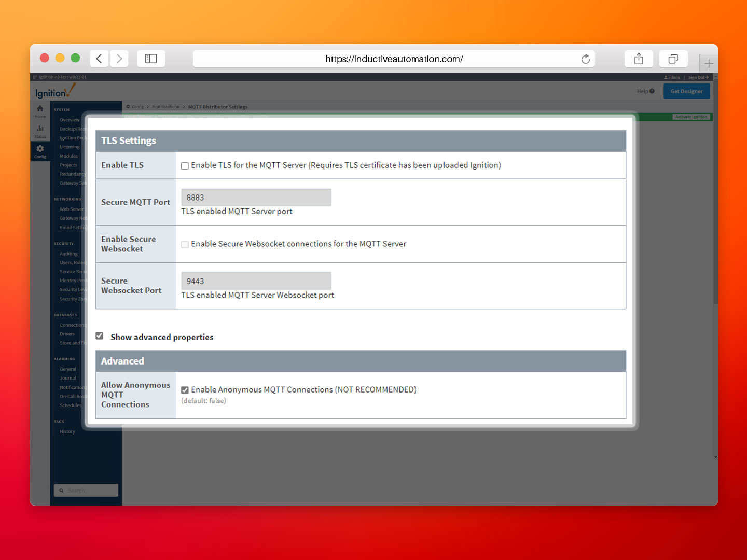
Task: Click the Help question mark icon
Action: [652, 91]
